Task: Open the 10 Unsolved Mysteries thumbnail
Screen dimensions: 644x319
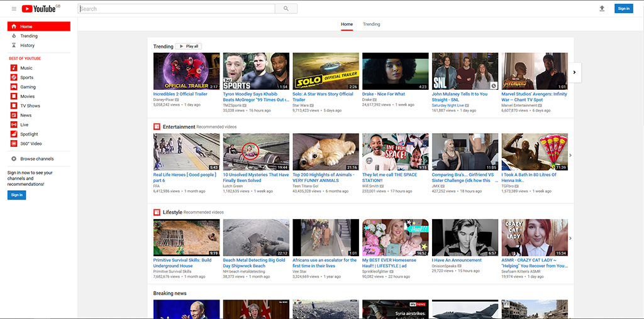Action: click(257, 152)
